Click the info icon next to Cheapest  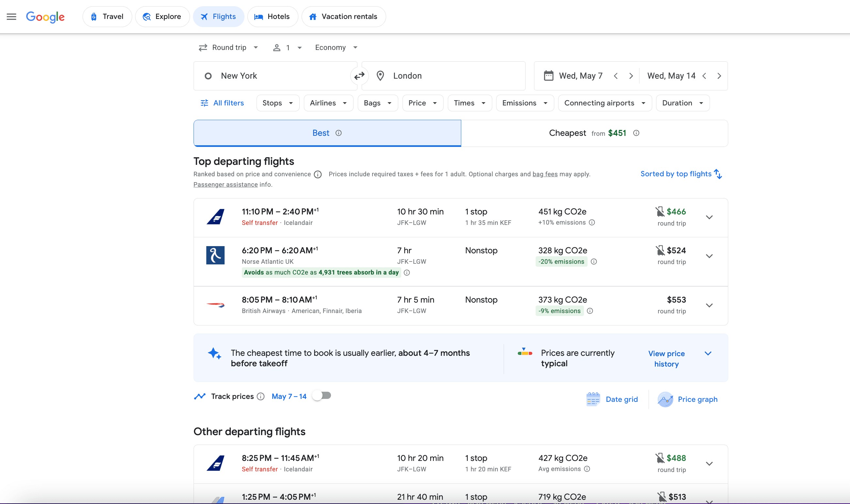point(636,133)
